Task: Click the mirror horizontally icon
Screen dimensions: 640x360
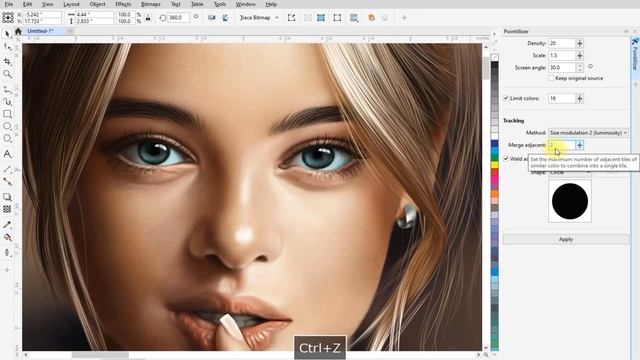Action: pyautogui.click(x=211, y=18)
